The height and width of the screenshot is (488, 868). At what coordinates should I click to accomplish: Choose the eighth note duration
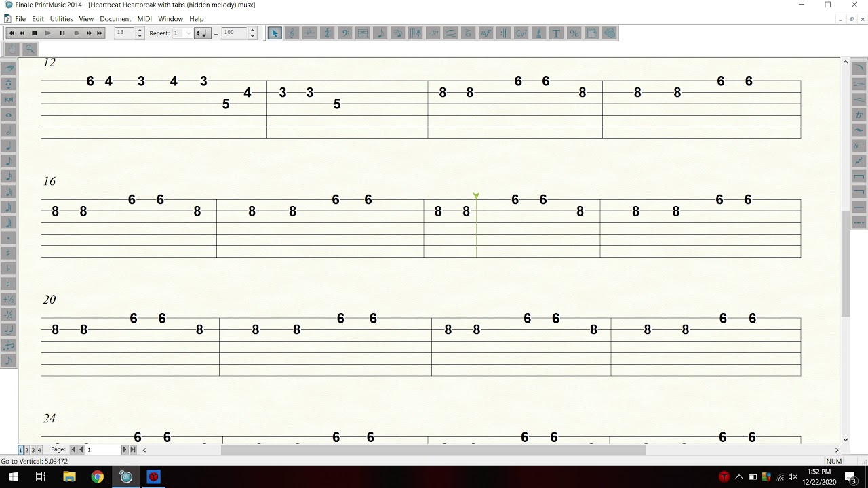point(9,161)
